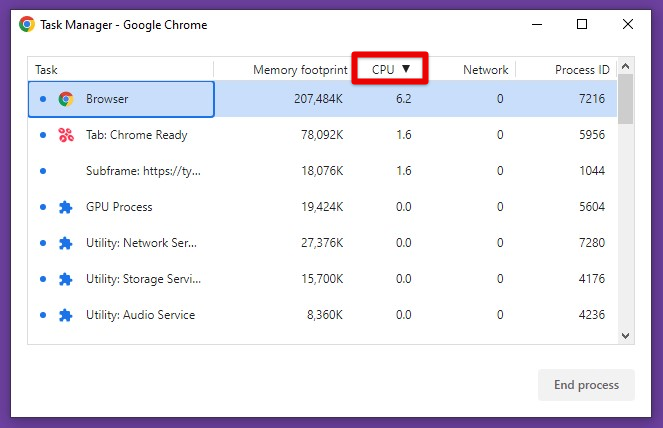Viewport: 663px width, 428px height.
Task: Click the 6.2 CPU value
Action: click(403, 99)
